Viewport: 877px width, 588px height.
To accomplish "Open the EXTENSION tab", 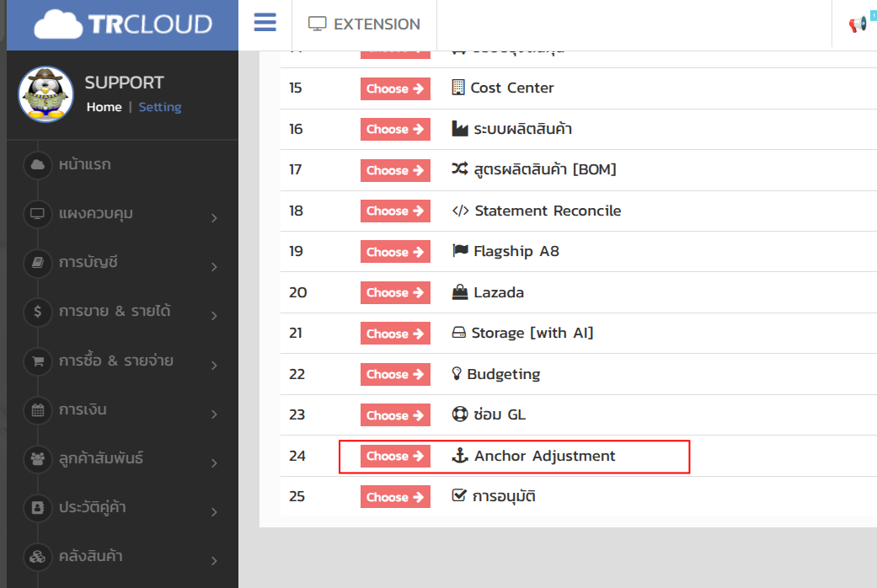I will tap(364, 24).
